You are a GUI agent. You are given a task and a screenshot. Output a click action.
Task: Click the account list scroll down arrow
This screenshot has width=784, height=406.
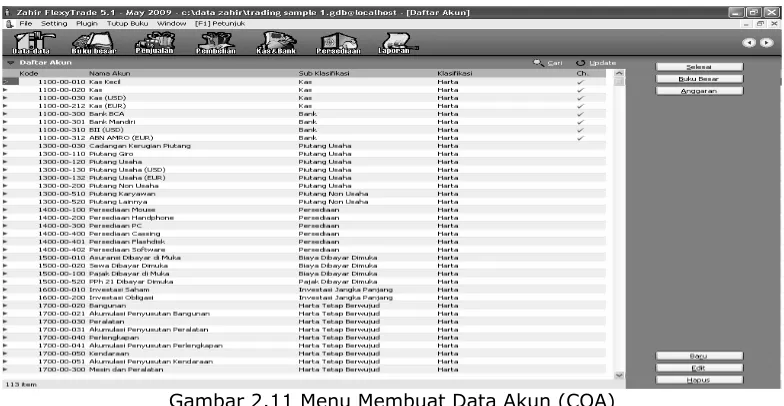pos(619,375)
